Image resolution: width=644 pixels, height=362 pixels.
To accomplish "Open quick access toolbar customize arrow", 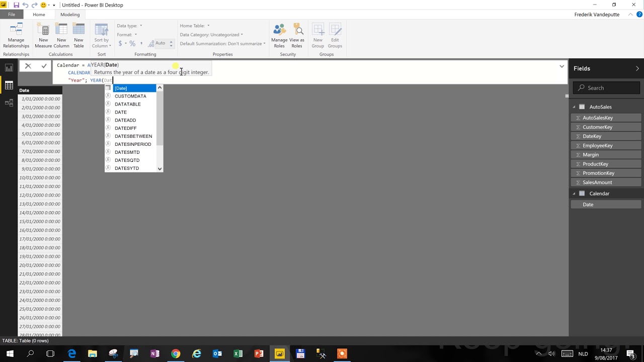I will (x=54, y=5).
